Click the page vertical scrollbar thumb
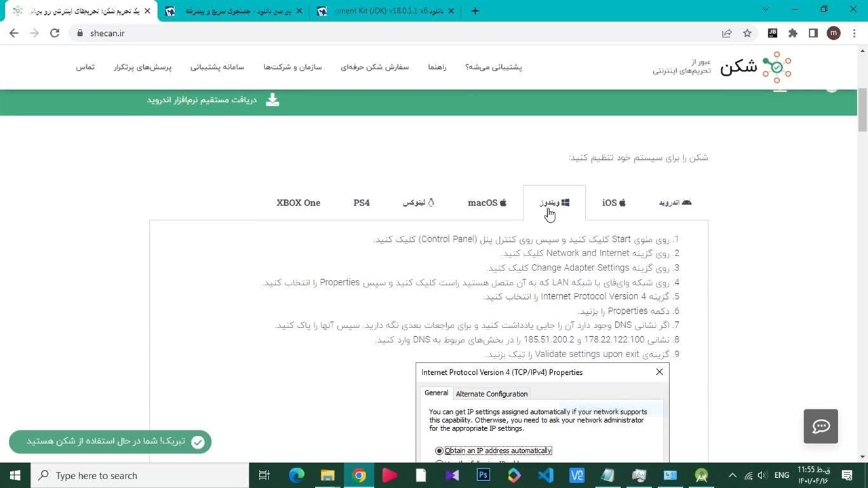The width and height of the screenshot is (868, 488). [863, 108]
